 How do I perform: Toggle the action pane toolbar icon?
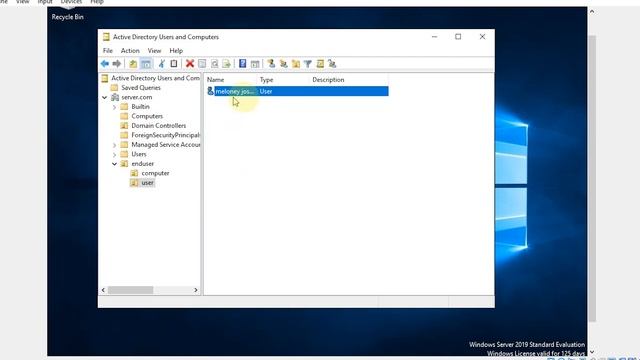[x=255, y=64]
